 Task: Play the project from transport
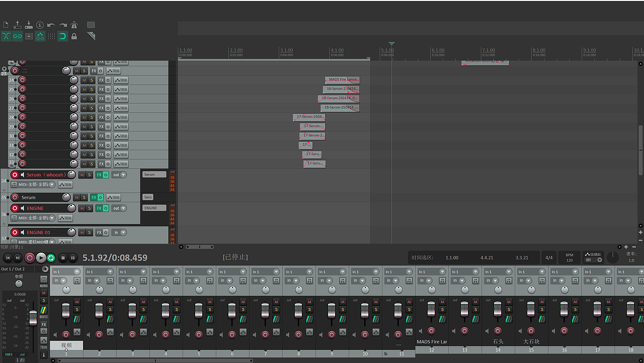41,258
